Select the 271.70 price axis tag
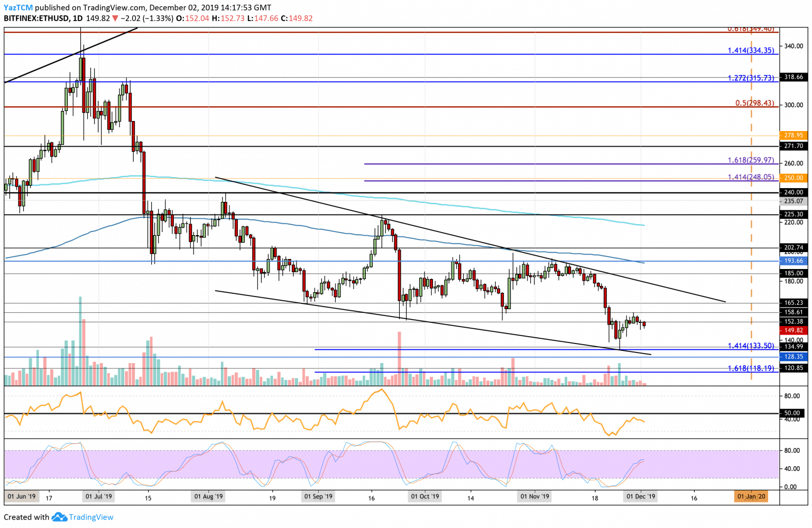Image resolution: width=812 pixels, height=528 pixels. pyautogui.click(x=793, y=145)
